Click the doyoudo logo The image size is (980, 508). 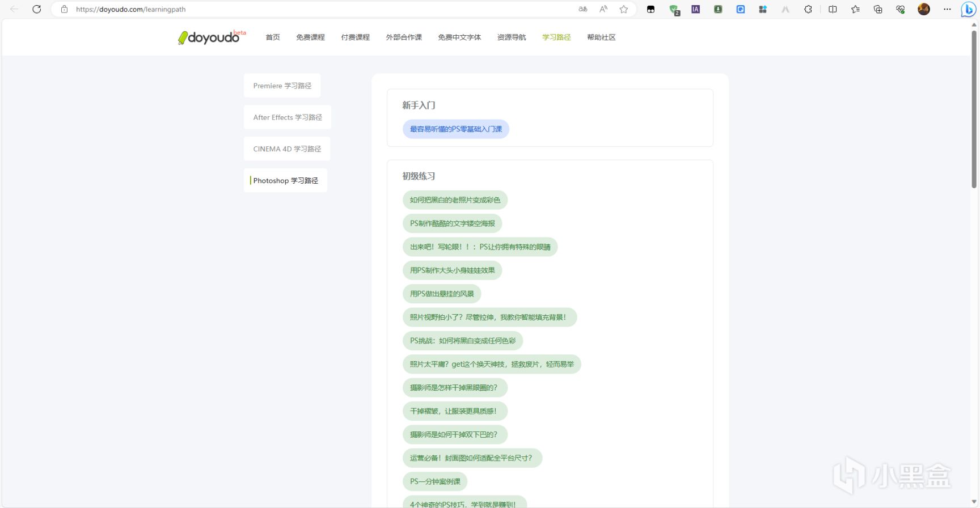point(212,37)
